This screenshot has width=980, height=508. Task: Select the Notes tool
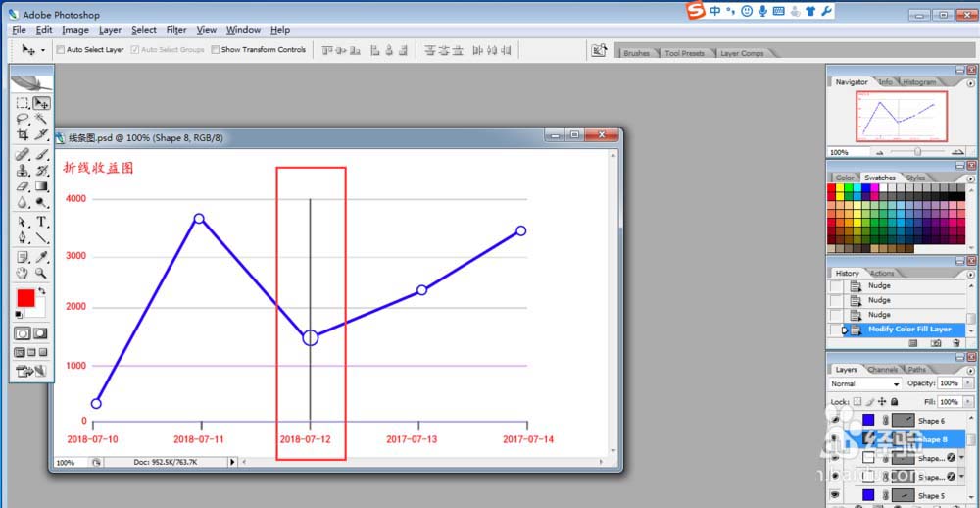(23, 257)
